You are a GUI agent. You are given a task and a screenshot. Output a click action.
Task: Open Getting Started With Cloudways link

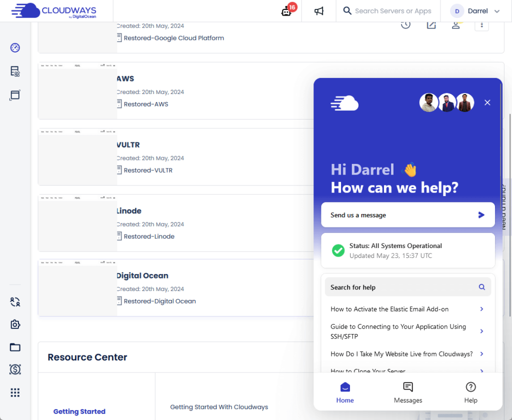tap(219, 407)
